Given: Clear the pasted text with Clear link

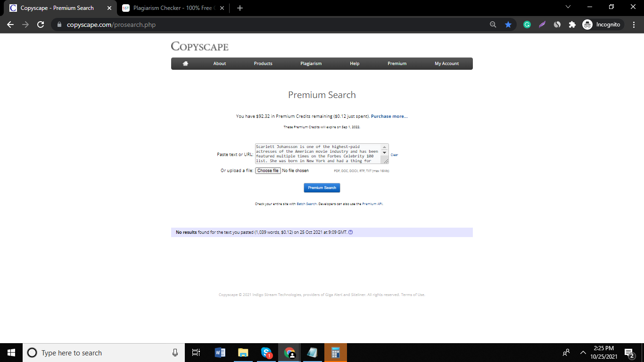Looking at the screenshot, I should click(395, 155).
